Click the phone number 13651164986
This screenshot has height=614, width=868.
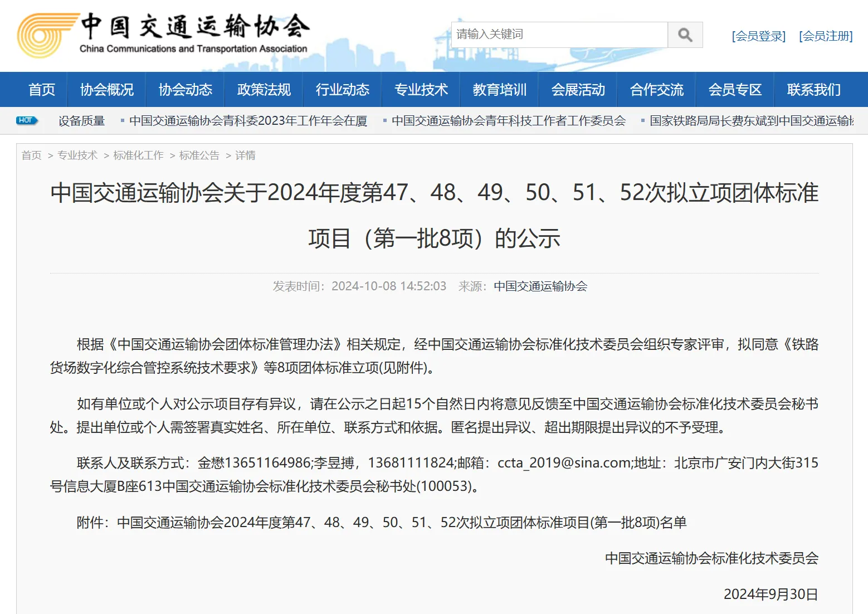tap(268, 463)
